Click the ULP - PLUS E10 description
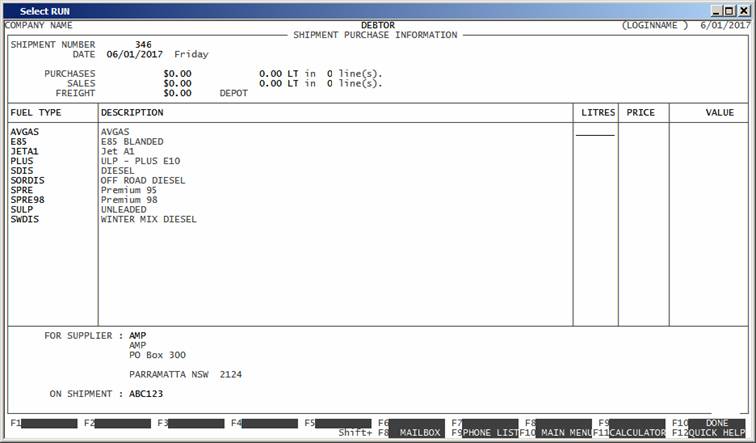756x443 pixels. pos(140,161)
